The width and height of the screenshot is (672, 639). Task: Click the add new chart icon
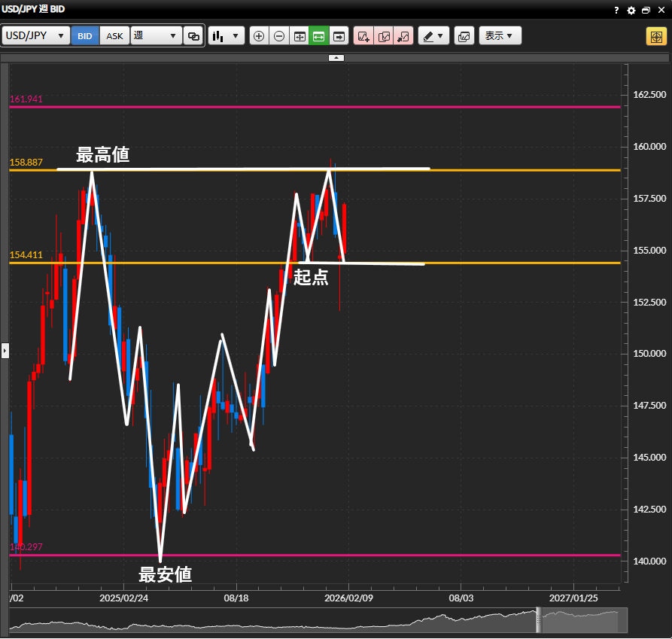coord(363,36)
